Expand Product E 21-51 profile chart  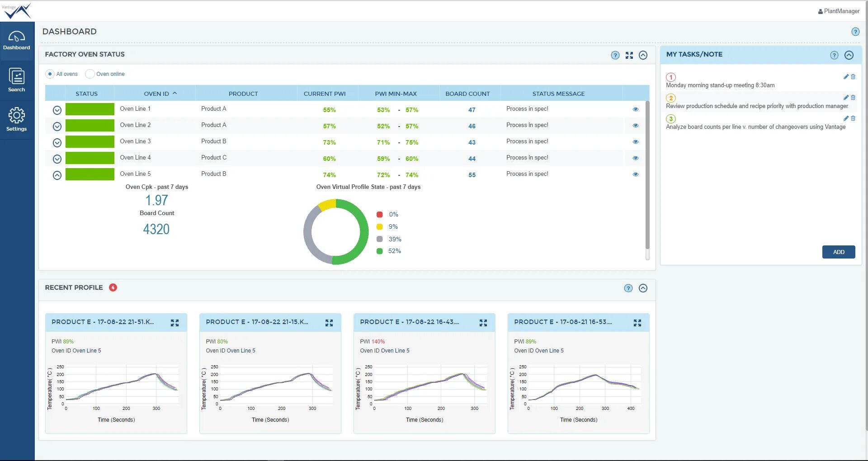(x=175, y=323)
